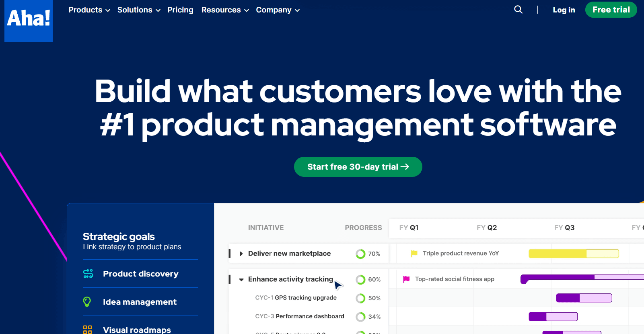Open the Resources dropdown menu

(225, 10)
